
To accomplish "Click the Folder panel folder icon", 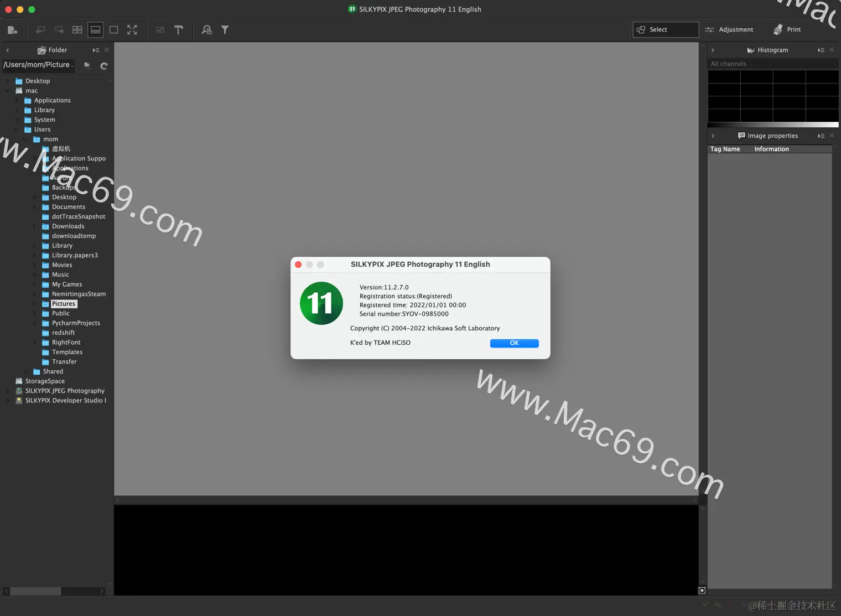I will [41, 50].
